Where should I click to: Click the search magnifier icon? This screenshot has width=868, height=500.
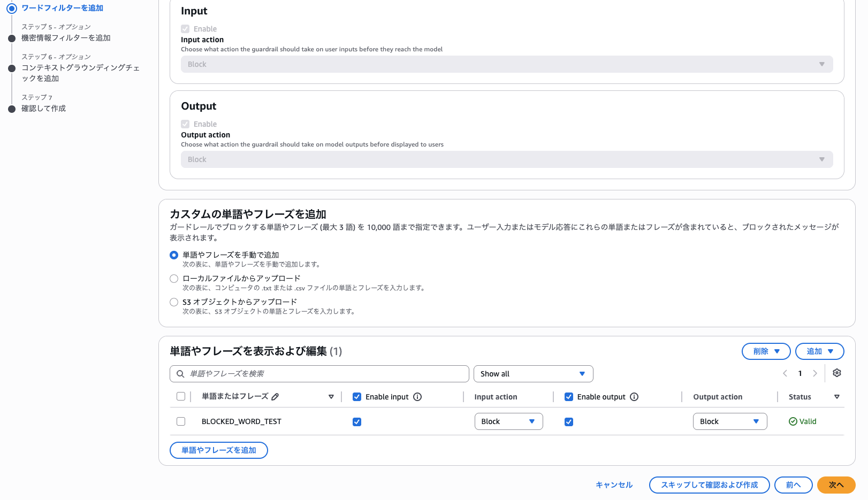[180, 374]
